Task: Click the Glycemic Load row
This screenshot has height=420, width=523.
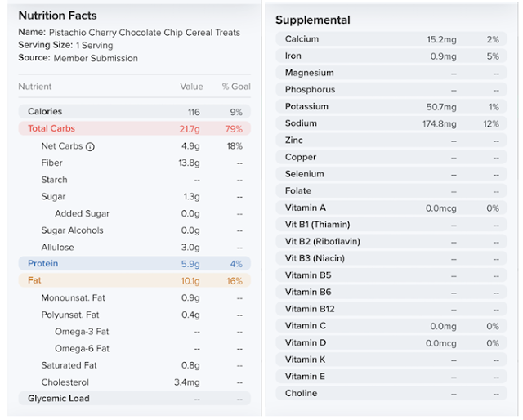Action: (x=135, y=399)
